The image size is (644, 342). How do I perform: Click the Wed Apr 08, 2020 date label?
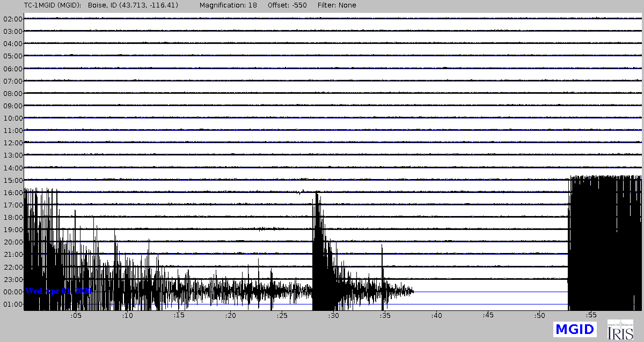[x=58, y=291]
